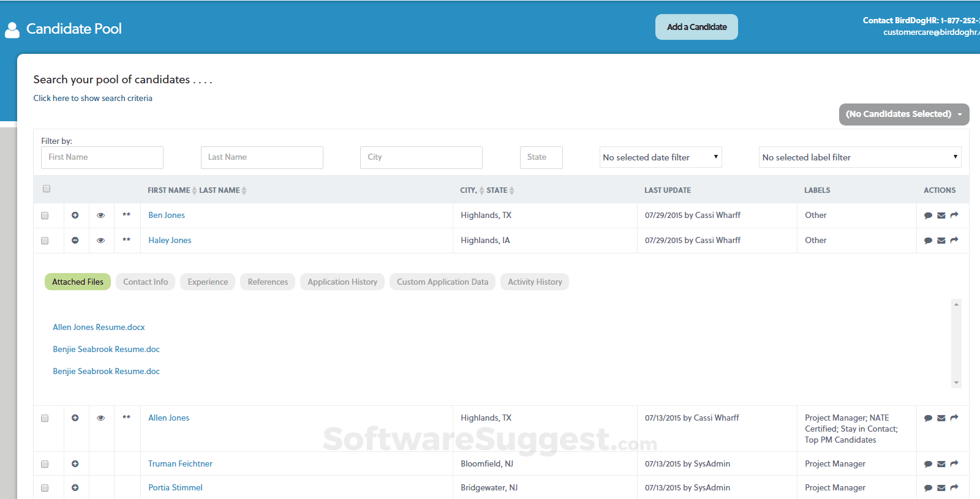Open Portia Stimmel candidate profile
980x499 pixels.
[x=175, y=488]
